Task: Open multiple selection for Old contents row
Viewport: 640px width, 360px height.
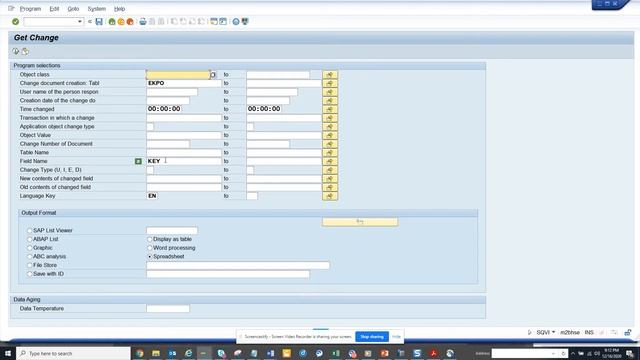Action: [x=330, y=187]
